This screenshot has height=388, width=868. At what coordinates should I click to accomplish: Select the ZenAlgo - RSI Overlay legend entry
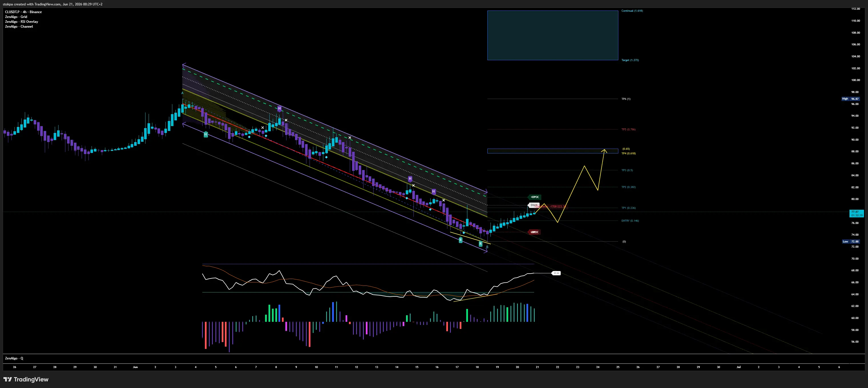21,22
